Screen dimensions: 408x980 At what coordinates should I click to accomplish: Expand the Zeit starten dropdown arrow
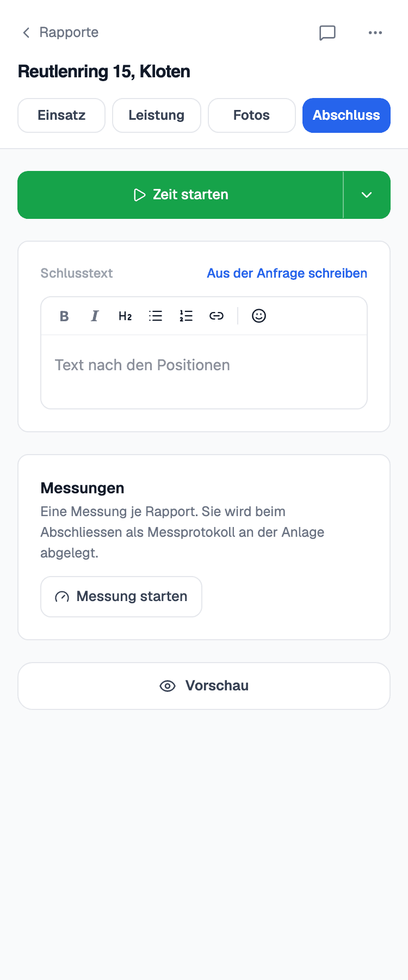(367, 195)
